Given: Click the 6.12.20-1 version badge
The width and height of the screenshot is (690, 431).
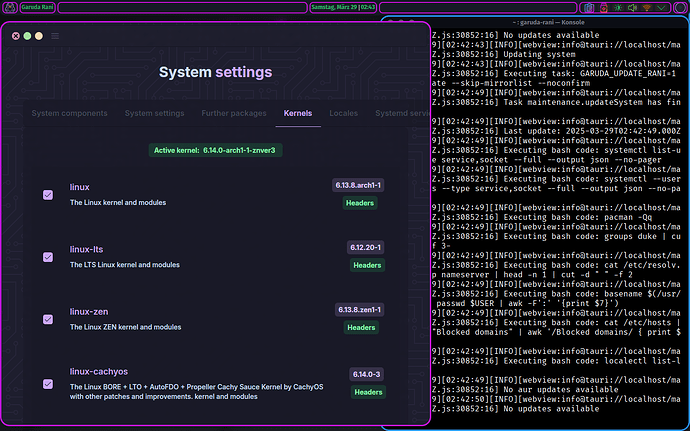Looking at the screenshot, I should coord(366,247).
